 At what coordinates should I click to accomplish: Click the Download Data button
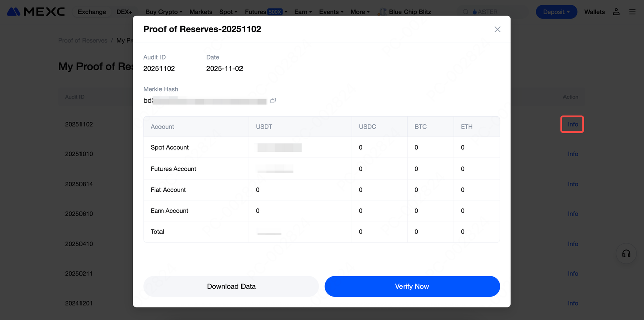[231, 286]
